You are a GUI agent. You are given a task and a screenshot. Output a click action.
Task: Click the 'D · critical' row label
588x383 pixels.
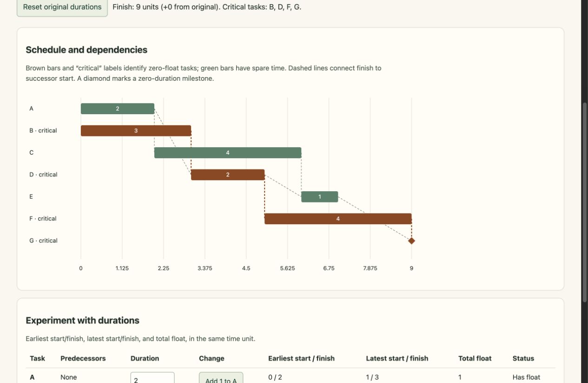point(43,175)
